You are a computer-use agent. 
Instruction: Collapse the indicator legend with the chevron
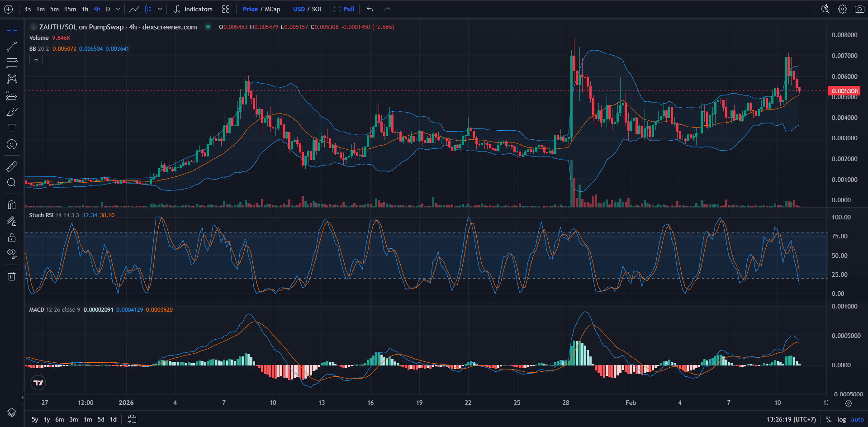tap(36, 59)
